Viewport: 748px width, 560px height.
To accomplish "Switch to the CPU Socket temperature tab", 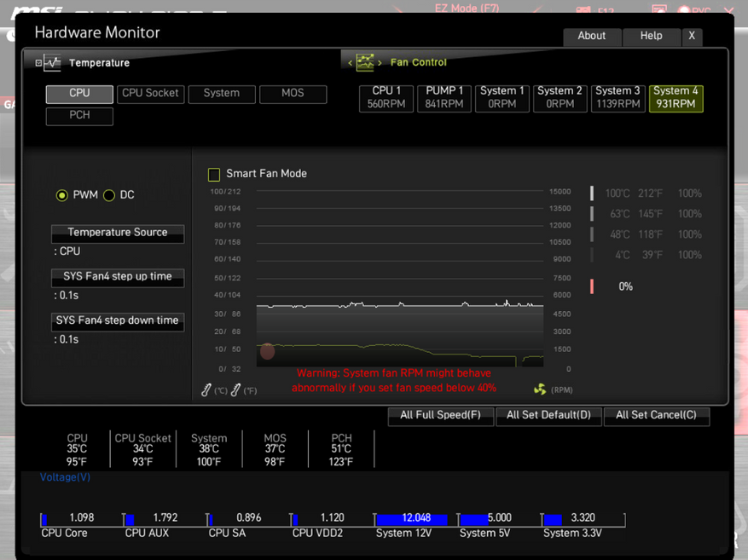I will click(x=151, y=94).
